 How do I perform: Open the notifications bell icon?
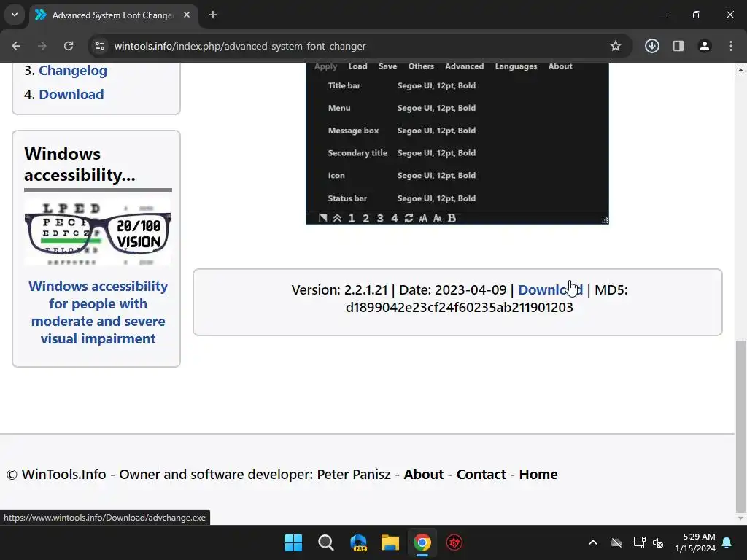pyautogui.click(x=727, y=542)
